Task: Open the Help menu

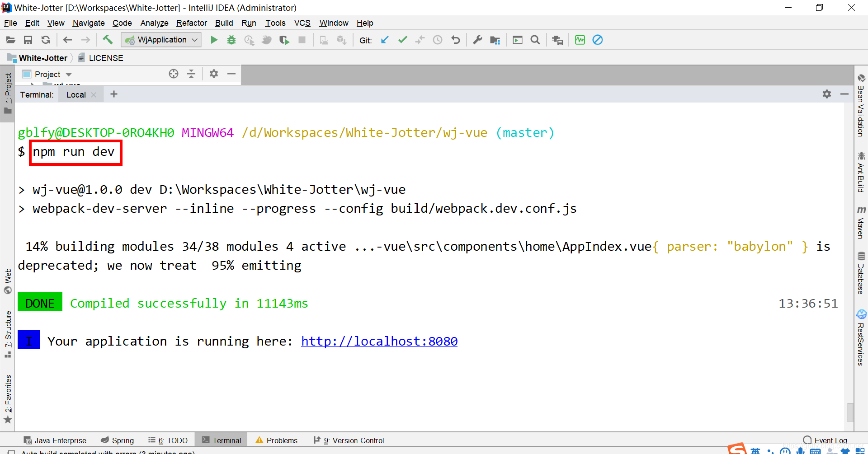Action: point(365,23)
